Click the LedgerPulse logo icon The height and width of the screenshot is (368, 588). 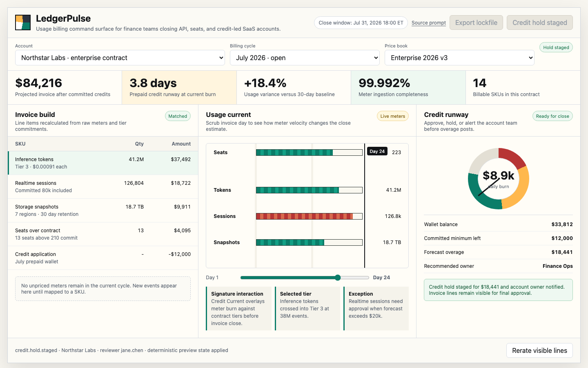point(23,22)
